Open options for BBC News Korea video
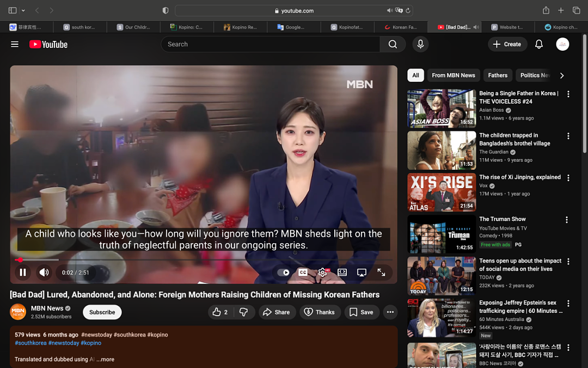 coord(568,347)
